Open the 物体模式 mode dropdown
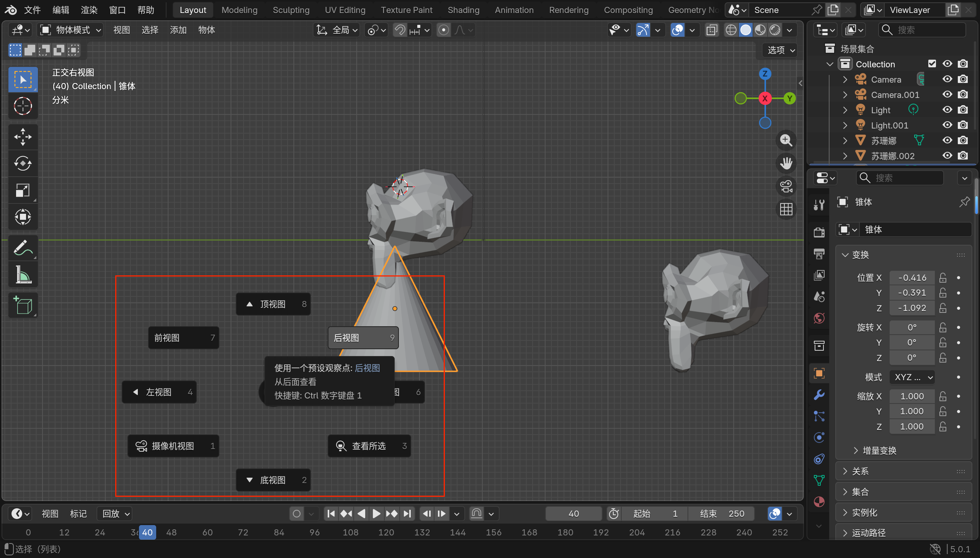The height and width of the screenshot is (558, 980). (x=71, y=30)
